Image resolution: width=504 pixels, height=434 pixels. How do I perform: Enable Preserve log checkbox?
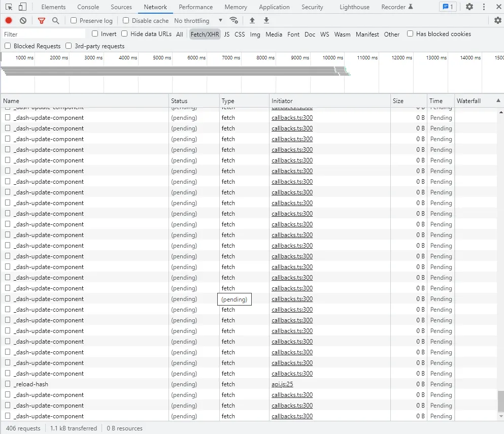[74, 21]
